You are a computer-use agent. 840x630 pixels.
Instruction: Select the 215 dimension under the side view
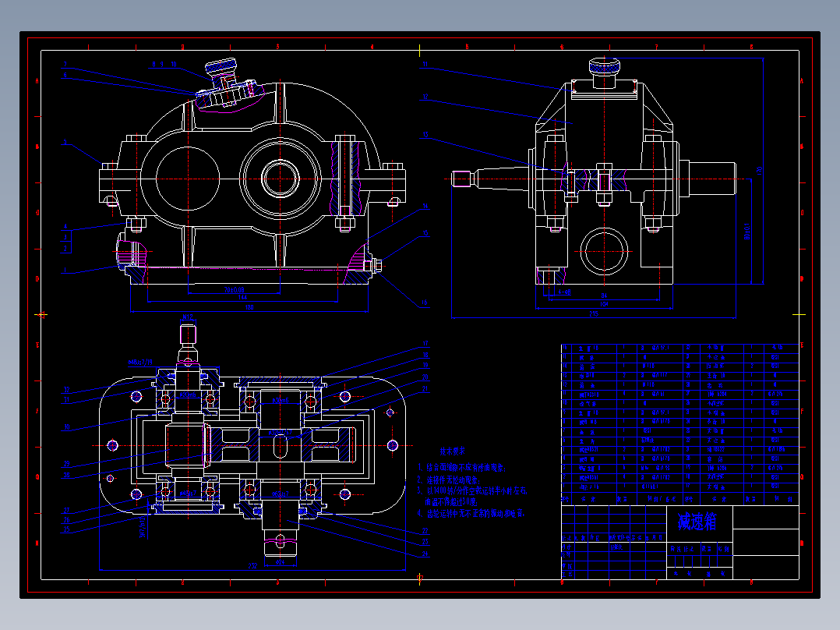[594, 314]
